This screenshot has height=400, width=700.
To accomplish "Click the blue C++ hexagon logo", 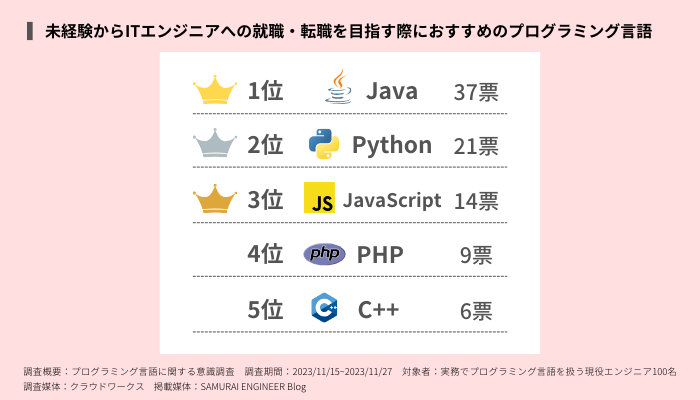I will coord(325,308).
